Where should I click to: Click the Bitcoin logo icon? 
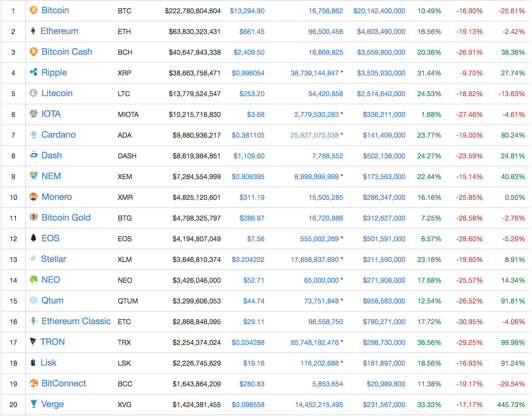[33, 10]
